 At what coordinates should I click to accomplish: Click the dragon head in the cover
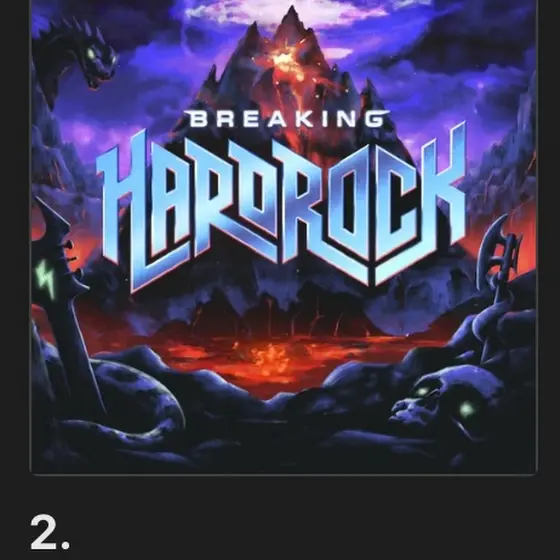89,57
